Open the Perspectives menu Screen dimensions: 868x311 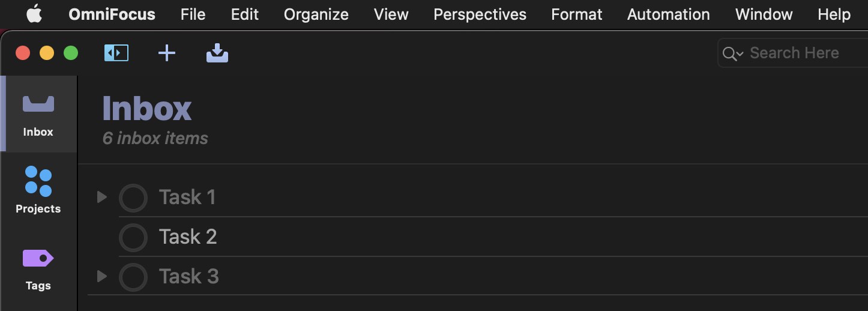480,14
